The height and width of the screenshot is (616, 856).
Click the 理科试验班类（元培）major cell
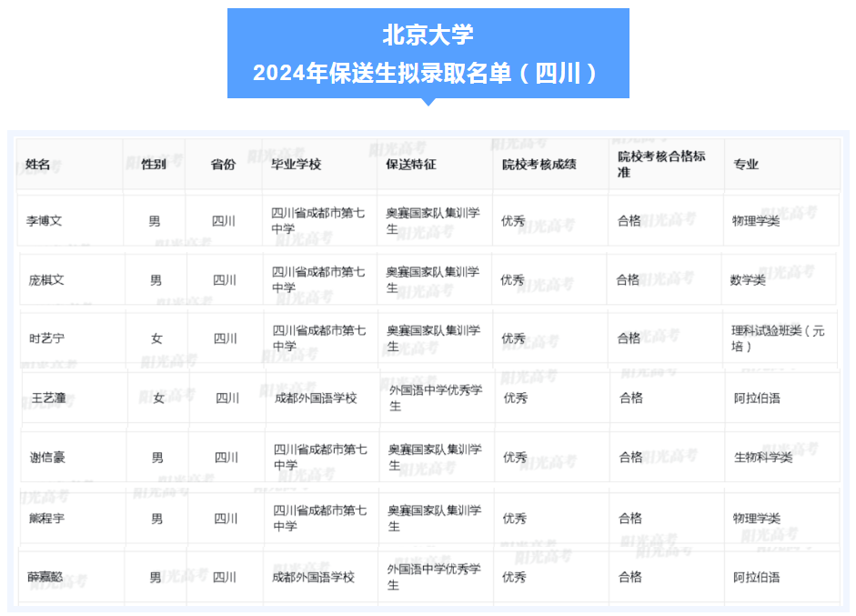pyautogui.click(x=778, y=338)
